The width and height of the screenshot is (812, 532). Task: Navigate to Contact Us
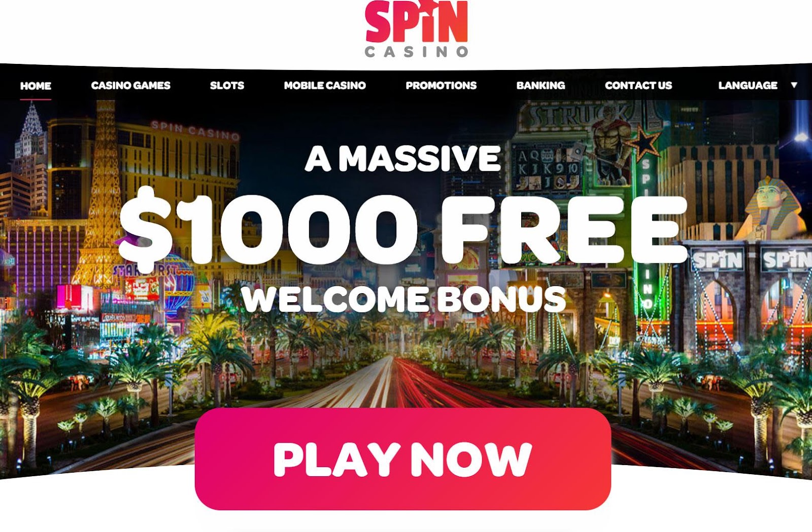[638, 85]
